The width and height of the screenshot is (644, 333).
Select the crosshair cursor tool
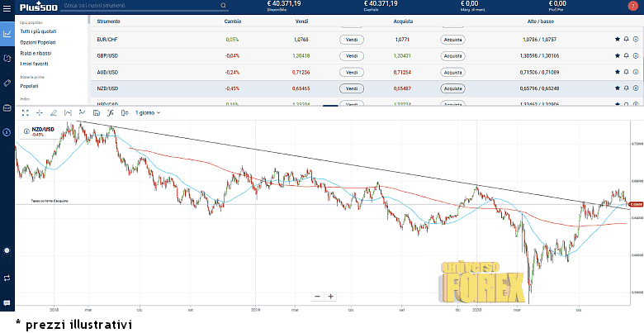39,112
